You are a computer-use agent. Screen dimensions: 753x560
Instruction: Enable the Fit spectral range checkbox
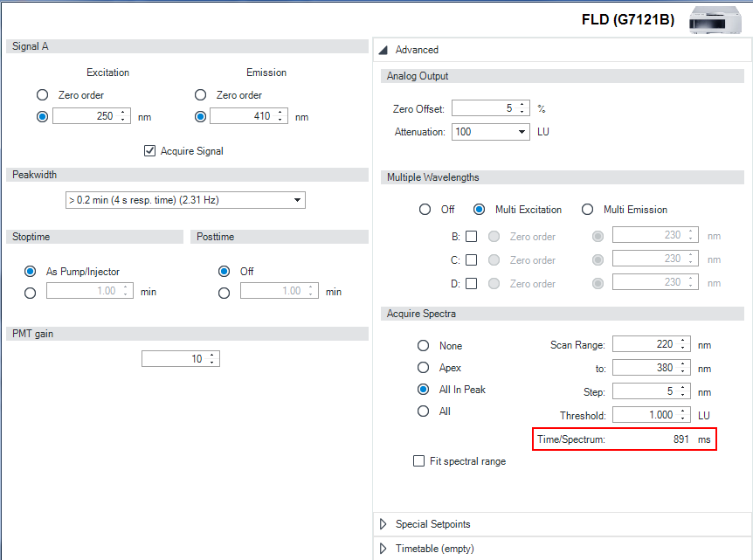[419, 461]
